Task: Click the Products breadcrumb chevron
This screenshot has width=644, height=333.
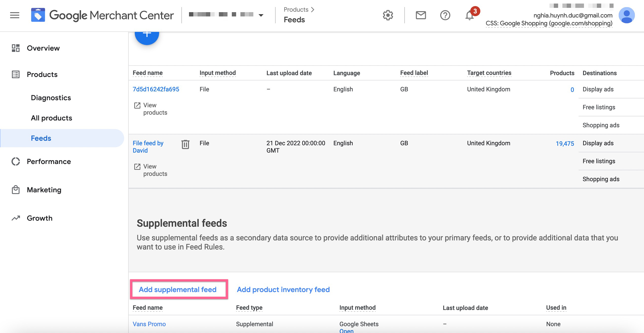Action: tap(313, 10)
